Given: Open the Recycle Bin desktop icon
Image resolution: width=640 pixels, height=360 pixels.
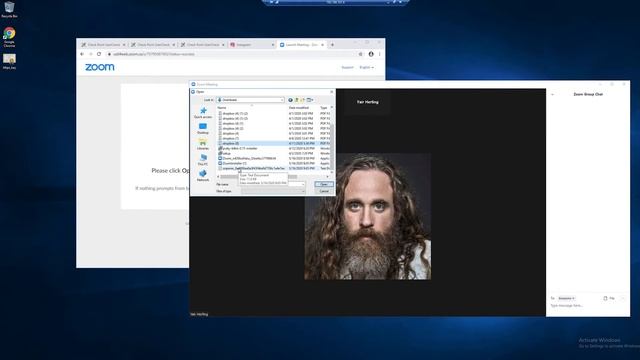Looking at the screenshot, I should [9, 9].
